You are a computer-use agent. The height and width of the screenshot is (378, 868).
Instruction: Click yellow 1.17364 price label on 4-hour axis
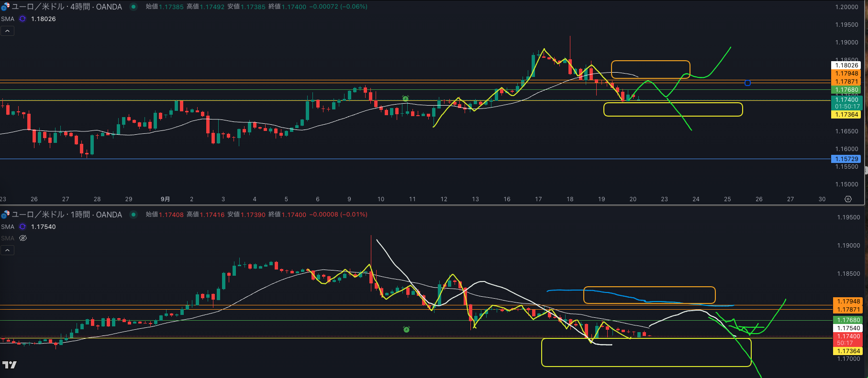846,115
